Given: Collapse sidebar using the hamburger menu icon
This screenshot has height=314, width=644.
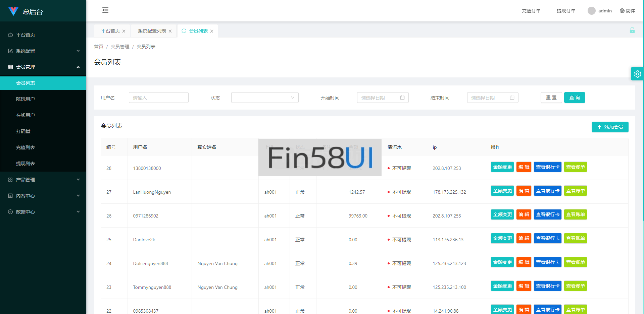Looking at the screenshot, I should click(x=105, y=10).
